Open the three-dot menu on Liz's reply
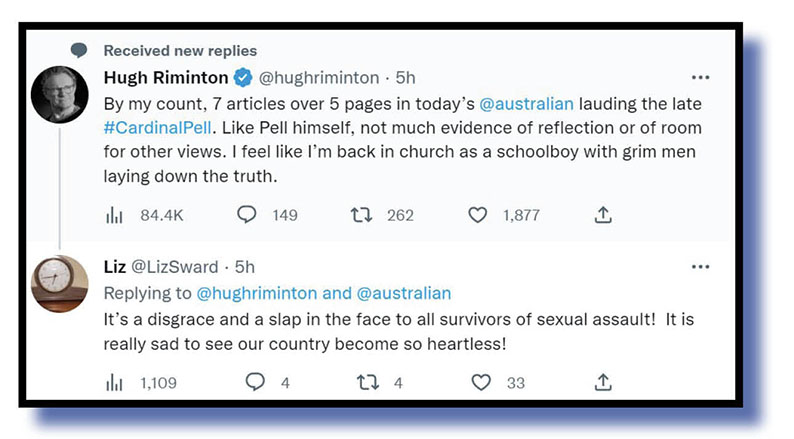 pos(700,267)
